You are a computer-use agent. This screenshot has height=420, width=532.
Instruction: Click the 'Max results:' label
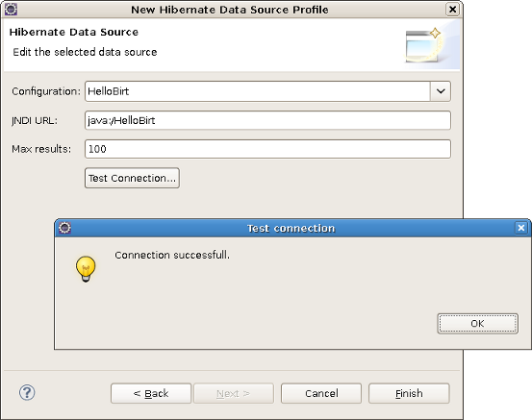point(41,149)
